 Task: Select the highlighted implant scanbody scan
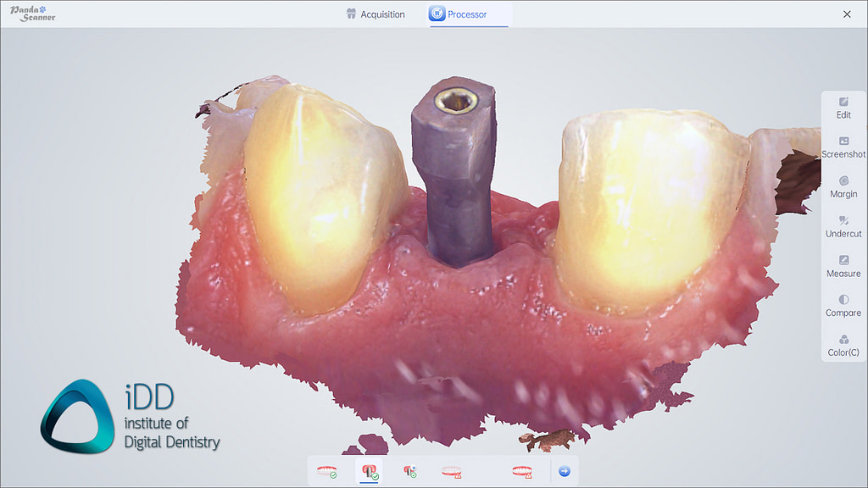pos(369,470)
